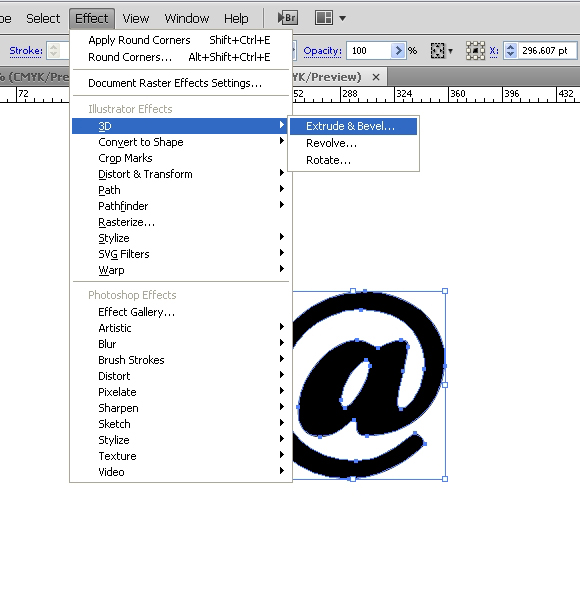
Task: Expand the Distort & Transform submenu
Action: tap(179, 174)
